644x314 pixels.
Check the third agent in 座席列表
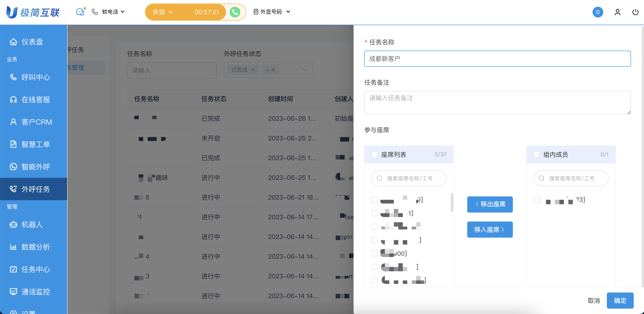coord(374,226)
